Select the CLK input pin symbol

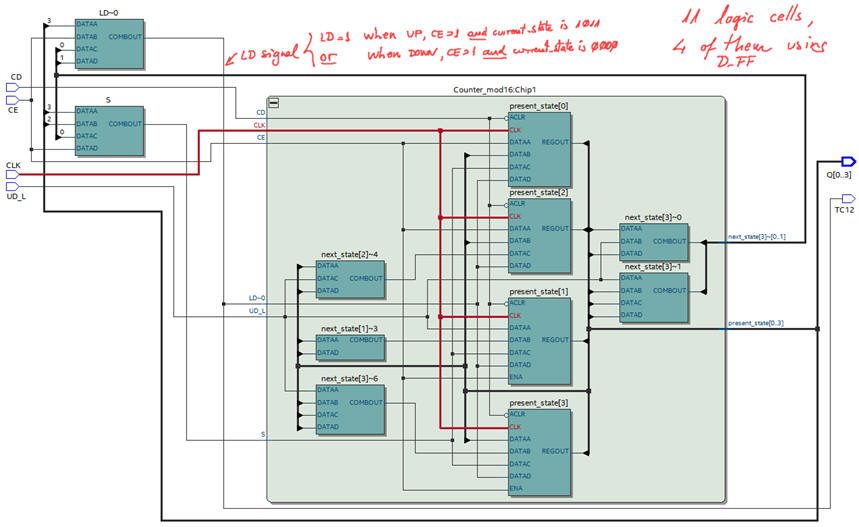point(12,175)
